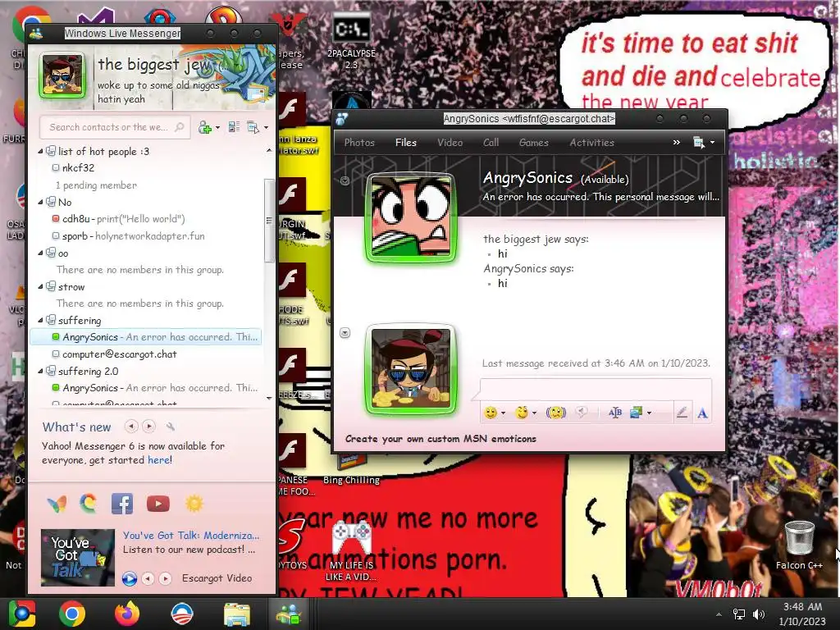
Task: Open the What's new settings wrench
Action: coord(171,427)
